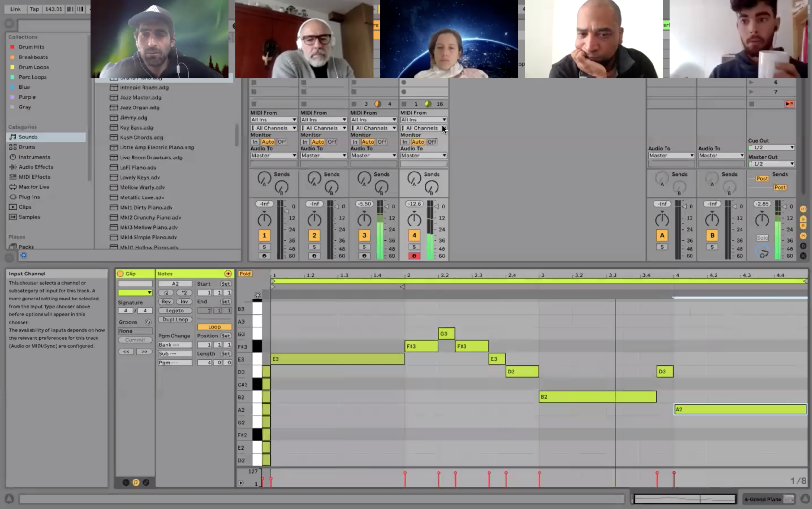Click the Key Bass.adg preset icon
Viewport: 812px width, 509px height.
114,128
